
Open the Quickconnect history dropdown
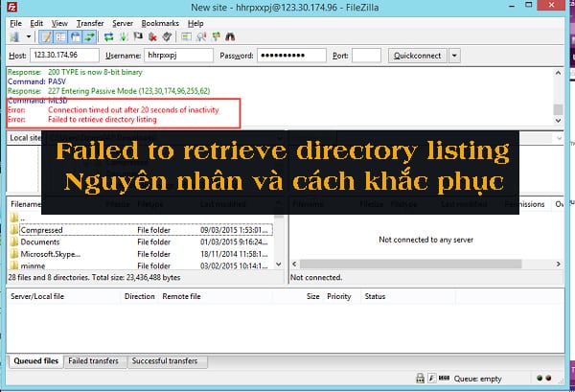pyautogui.click(x=454, y=56)
